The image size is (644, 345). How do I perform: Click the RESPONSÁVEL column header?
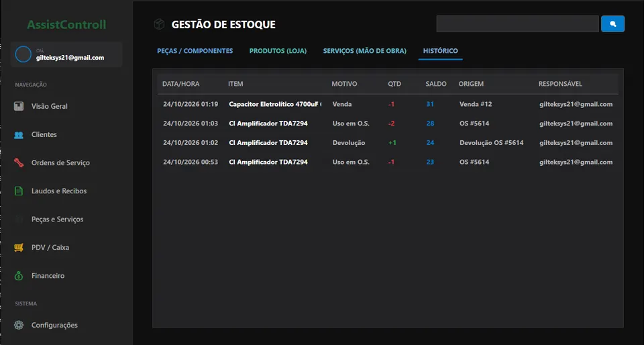pos(560,84)
